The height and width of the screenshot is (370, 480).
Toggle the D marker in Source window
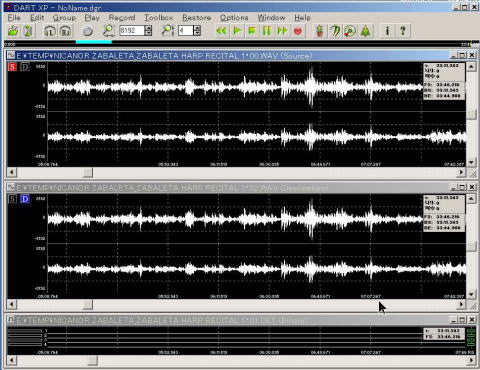pyautogui.click(x=25, y=67)
